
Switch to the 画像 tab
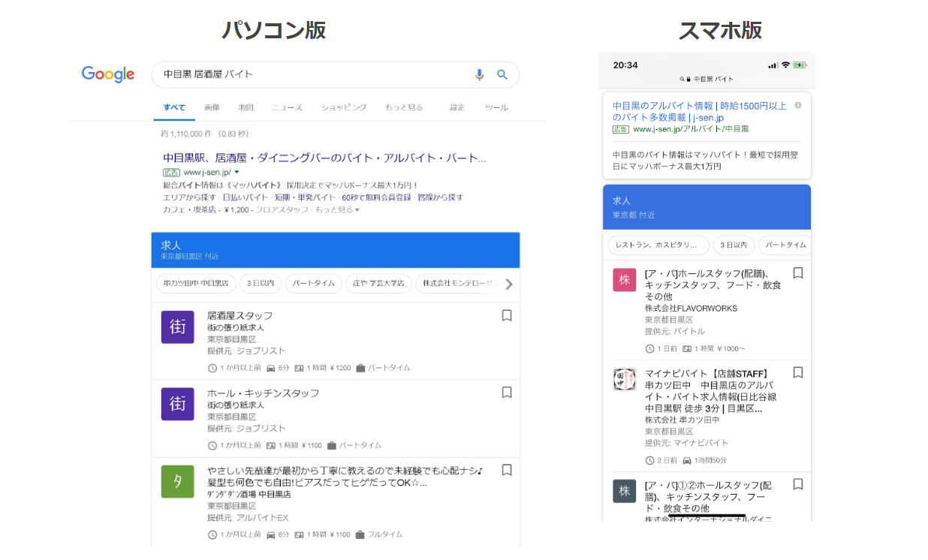tap(212, 107)
